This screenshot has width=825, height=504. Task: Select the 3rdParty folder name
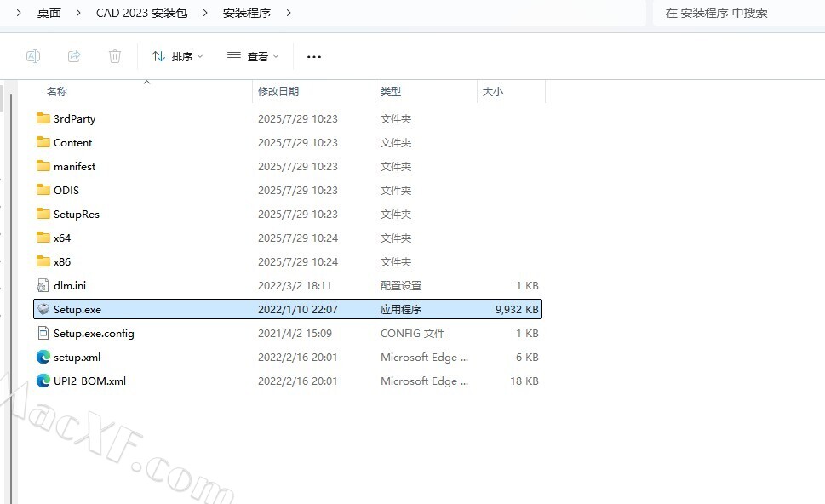[x=74, y=119]
